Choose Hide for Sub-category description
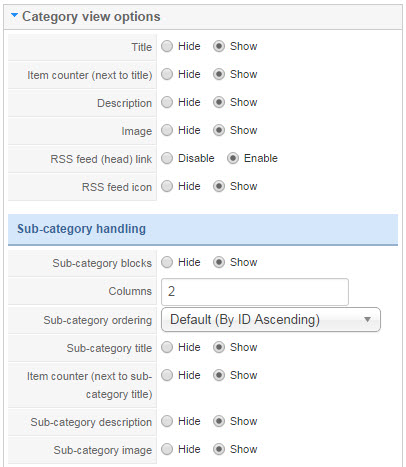Image resolution: width=406 pixels, height=467 pixels. click(x=167, y=421)
